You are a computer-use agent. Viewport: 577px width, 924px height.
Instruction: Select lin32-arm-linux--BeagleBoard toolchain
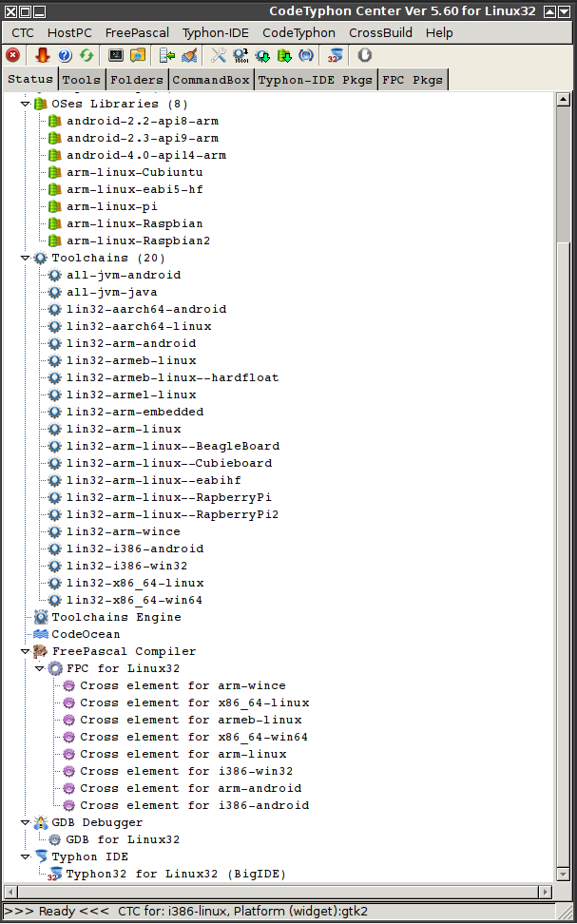(173, 446)
